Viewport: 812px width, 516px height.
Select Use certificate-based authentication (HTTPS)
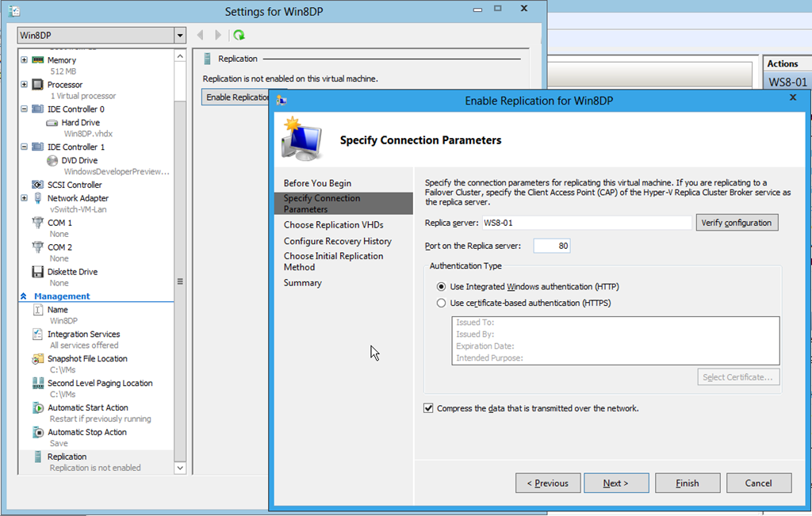pos(441,304)
